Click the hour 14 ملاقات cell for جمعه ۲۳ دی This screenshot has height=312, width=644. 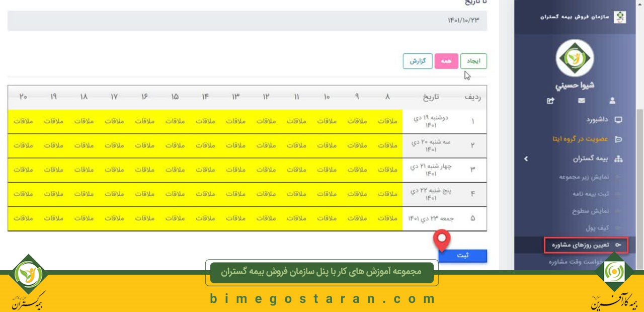[205, 218]
